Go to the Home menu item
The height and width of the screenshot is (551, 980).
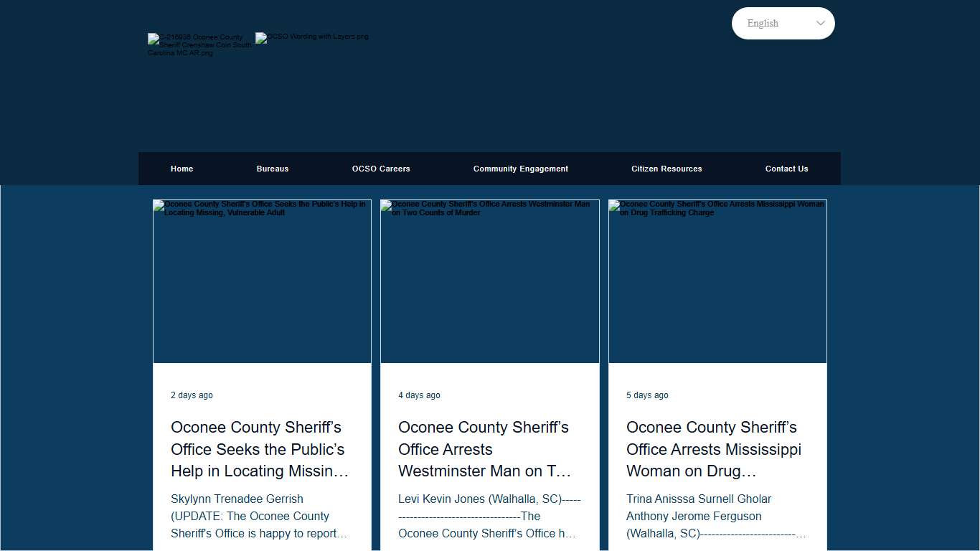182,169
